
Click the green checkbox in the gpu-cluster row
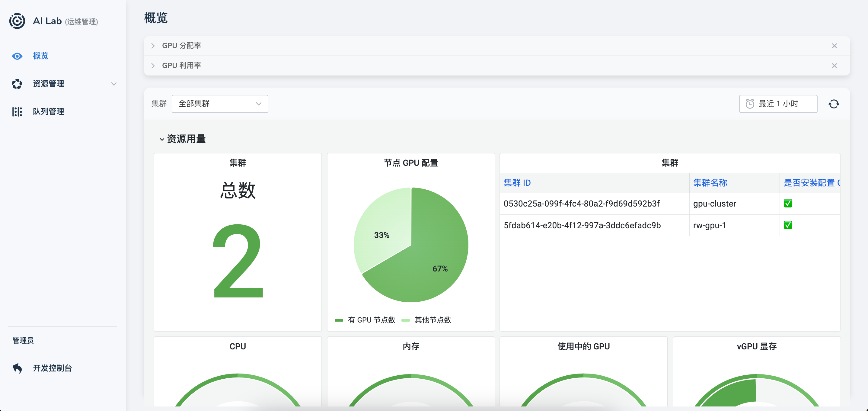point(788,203)
